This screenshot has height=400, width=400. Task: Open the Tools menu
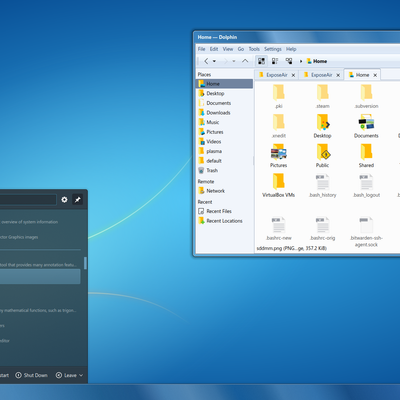click(254, 49)
